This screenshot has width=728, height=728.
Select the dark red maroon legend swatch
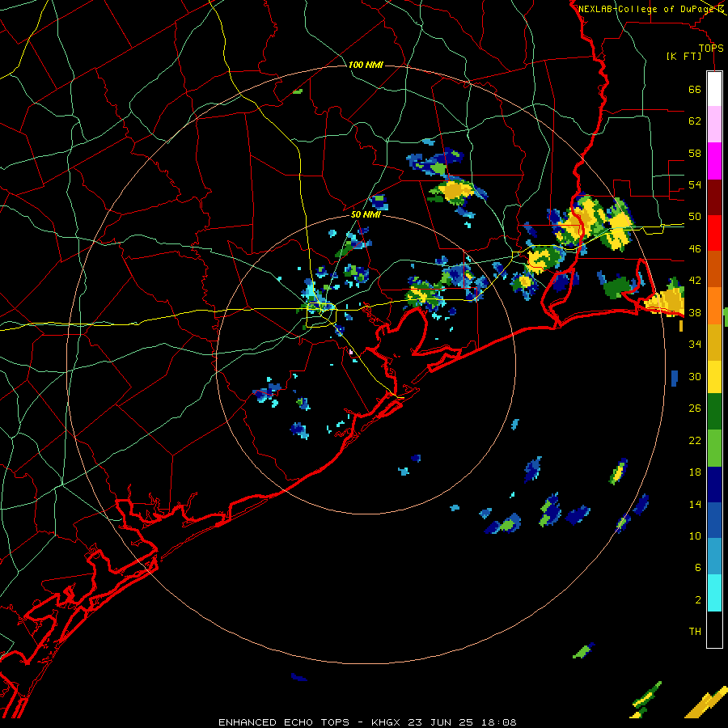coord(714,197)
